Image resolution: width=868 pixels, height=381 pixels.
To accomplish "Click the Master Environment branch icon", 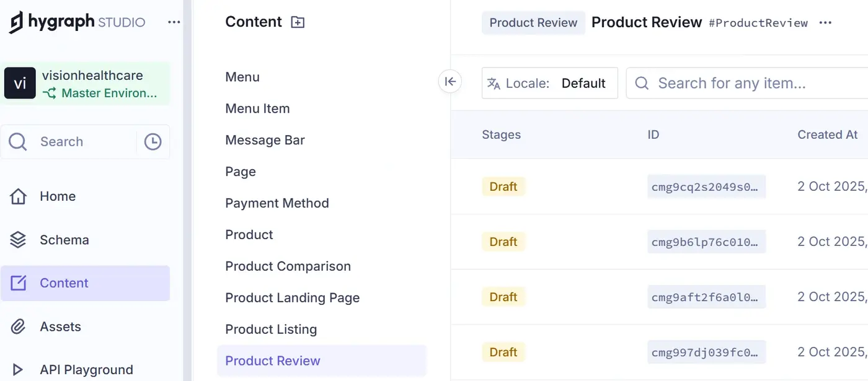I will (x=50, y=94).
